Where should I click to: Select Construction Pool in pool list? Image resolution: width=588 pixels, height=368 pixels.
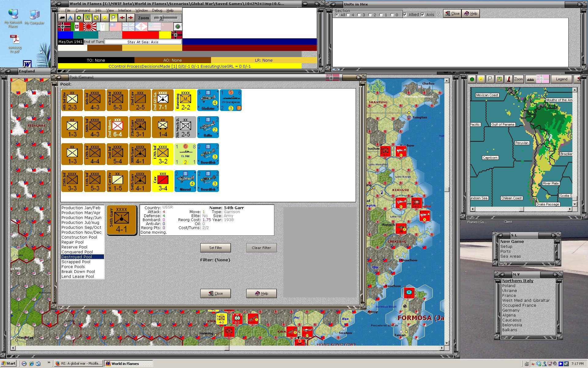coord(79,237)
